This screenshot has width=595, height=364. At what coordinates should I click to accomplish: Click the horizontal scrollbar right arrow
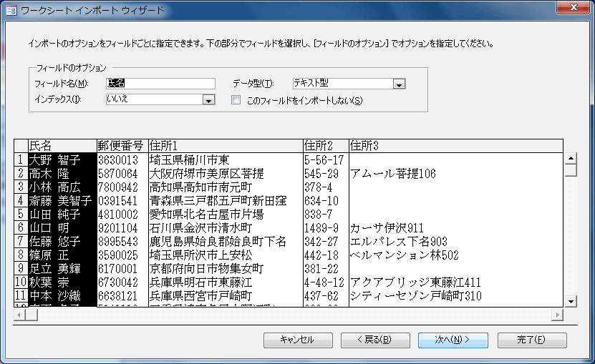557,315
